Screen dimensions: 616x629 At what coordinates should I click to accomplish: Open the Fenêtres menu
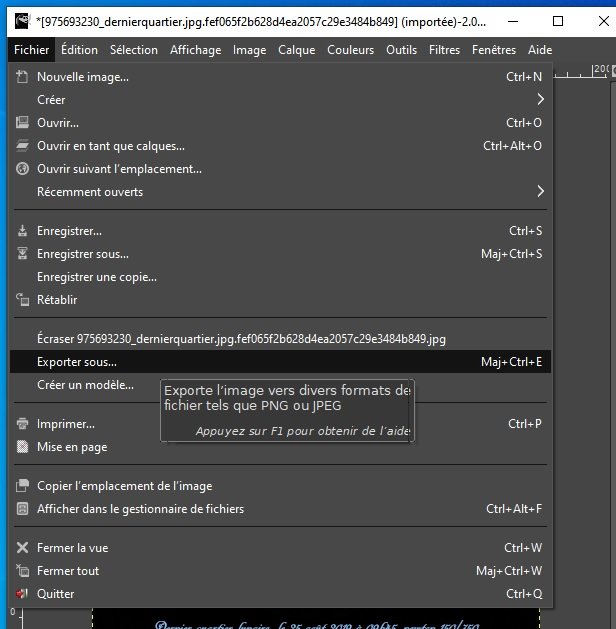tap(494, 50)
